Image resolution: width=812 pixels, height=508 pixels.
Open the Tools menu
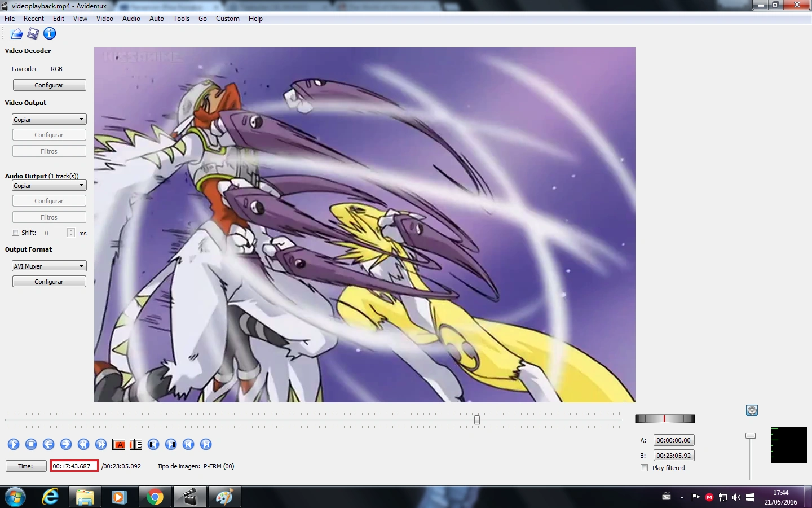point(182,19)
